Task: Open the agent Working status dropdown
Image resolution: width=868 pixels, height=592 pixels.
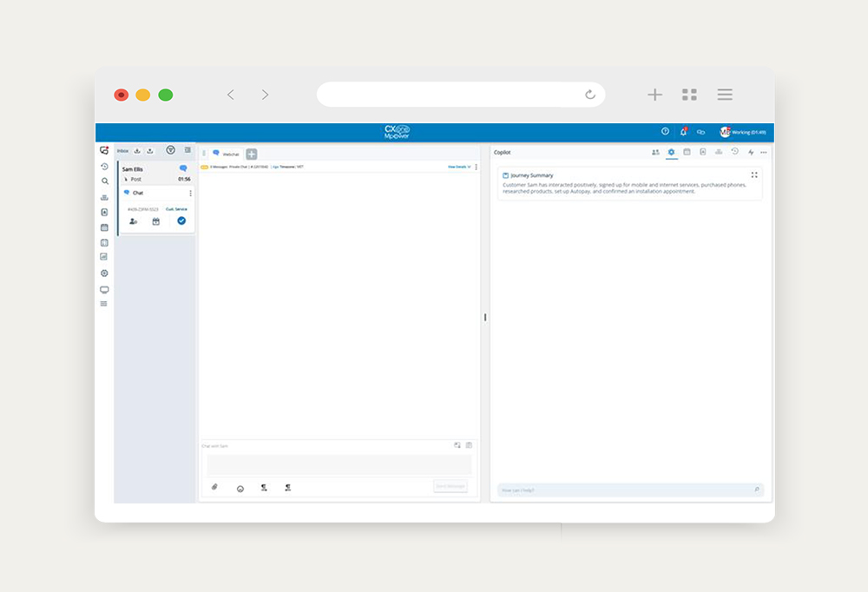Action: coord(746,132)
